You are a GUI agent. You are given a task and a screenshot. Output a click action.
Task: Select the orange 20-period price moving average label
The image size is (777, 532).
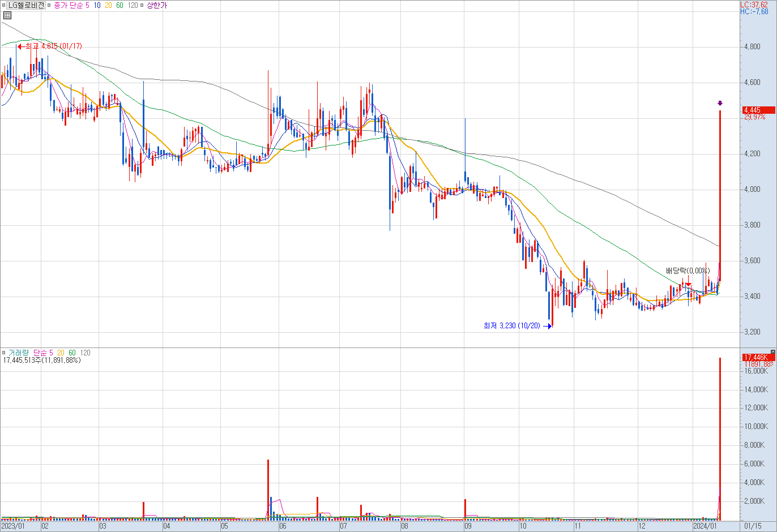coord(108,5)
